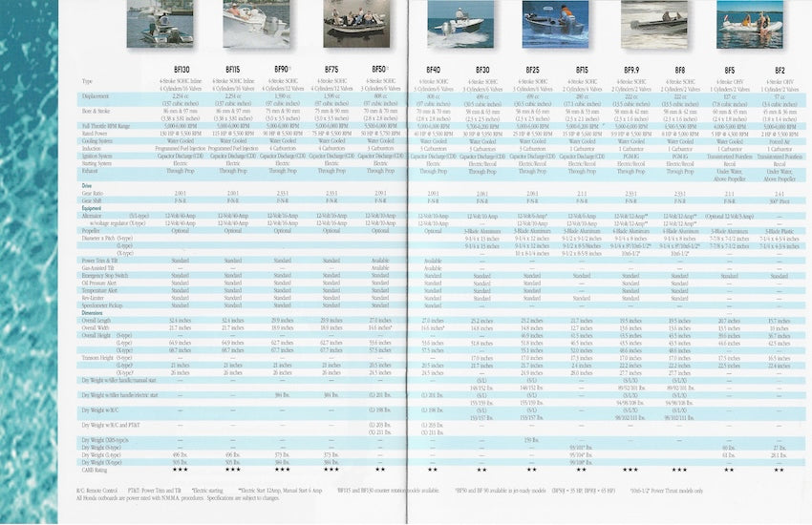Screen dimensions: 812x525
Task: Click the "Gear Ratio" row label
Action: (x=92, y=193)
